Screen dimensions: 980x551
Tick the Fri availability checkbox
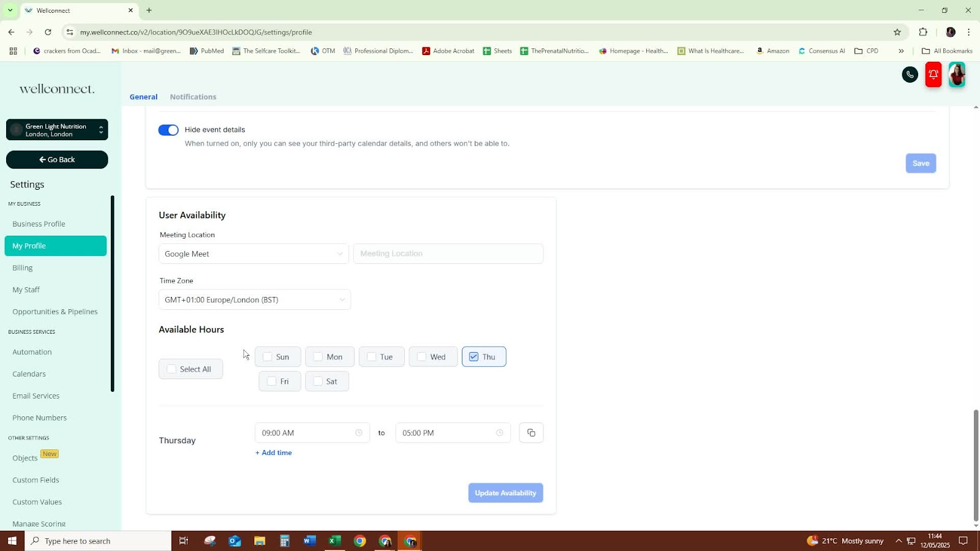pyautogui.click(x=272, y=381)
